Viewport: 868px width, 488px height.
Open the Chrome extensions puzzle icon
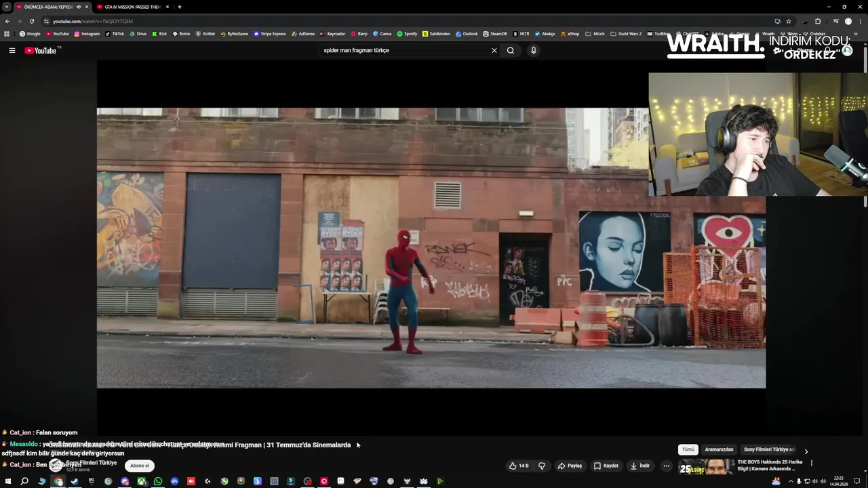click(818, 21)
